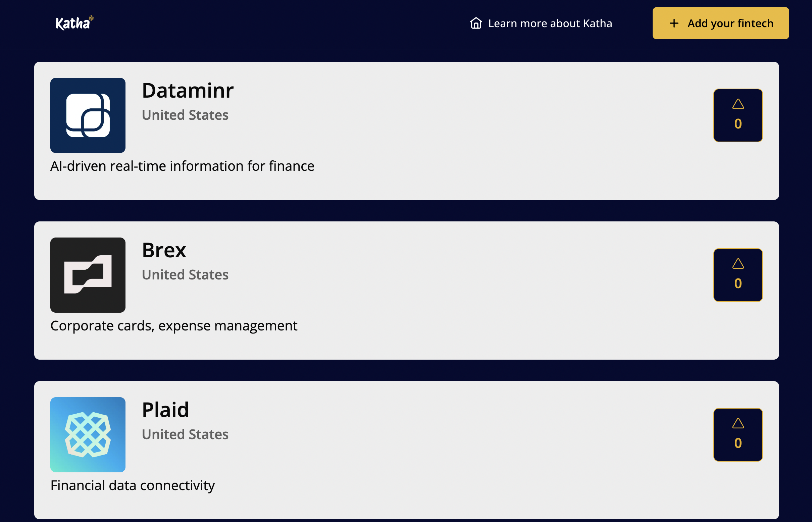Open the Dataminr title
The width and height of the screenshot is (812, 522).
pyautogui.click(x=188, y=91)
